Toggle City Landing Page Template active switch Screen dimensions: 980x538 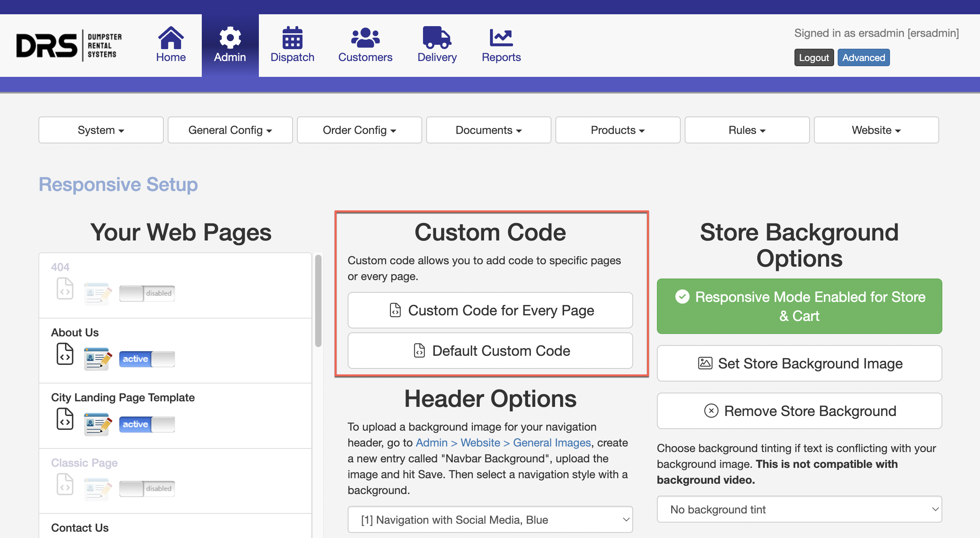147,424
